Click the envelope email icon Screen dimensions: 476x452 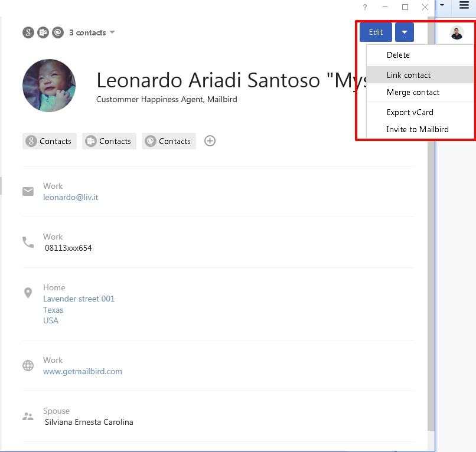pos(28,191)
